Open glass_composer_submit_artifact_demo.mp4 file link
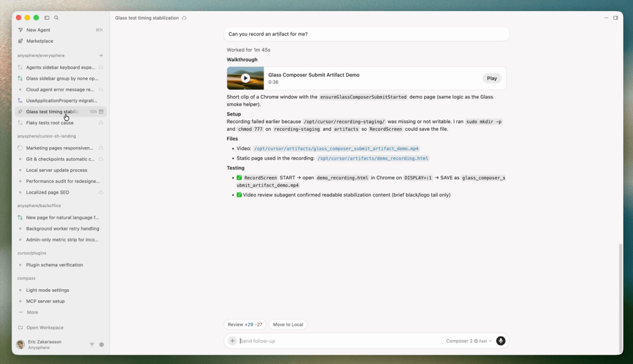Image resolution: width=633 pixels, height=364 pixels. (336, 149)
